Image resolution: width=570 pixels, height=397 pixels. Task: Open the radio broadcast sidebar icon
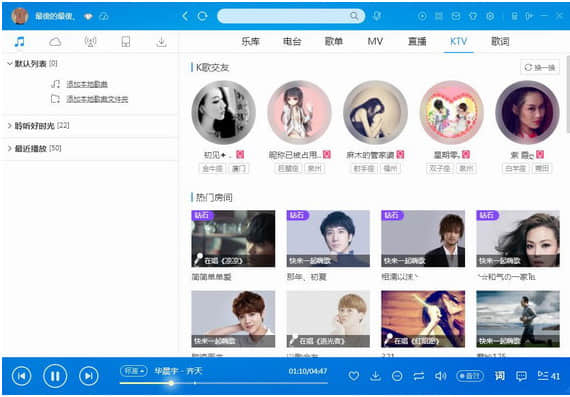coord(90,42)
